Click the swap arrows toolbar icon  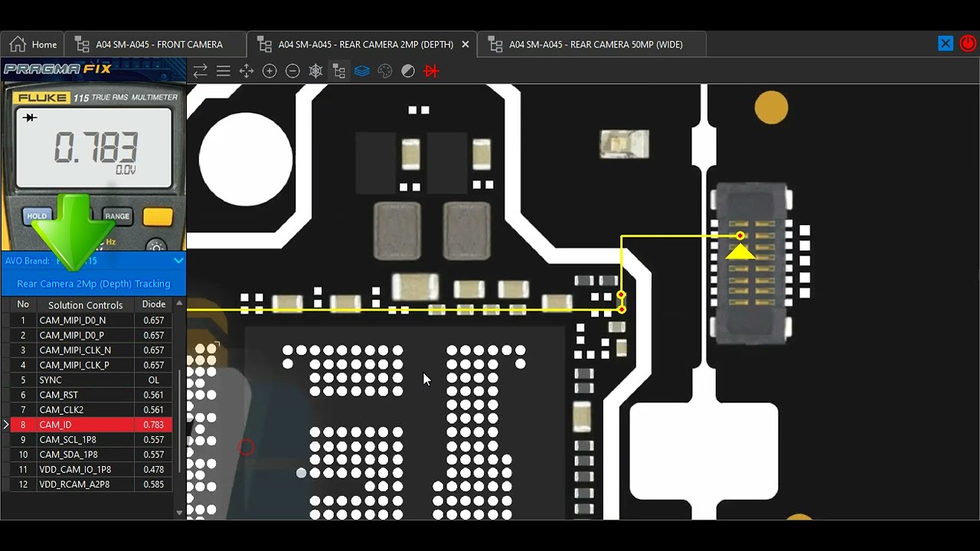(200, 71)
